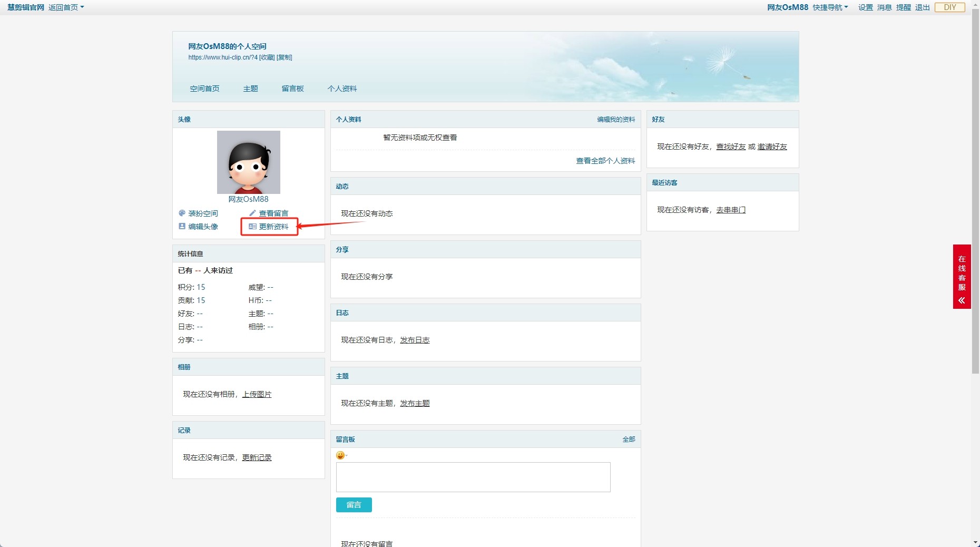Image resolution: width=980 pixels, height=547 pixels.
Task: Click the 留言 submit button
Action: (x=354, y=505)
